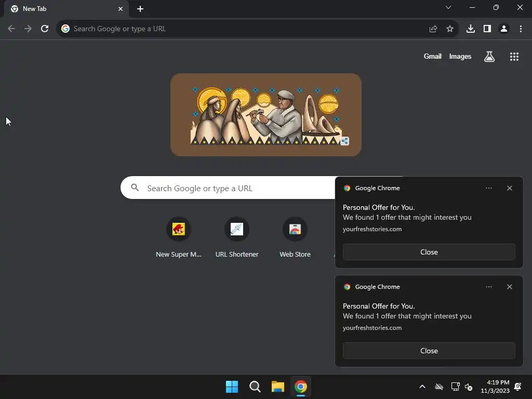Open Web Store shortcut
The image size is (532, 399).
pyautogui.click(x=295, y=237)
